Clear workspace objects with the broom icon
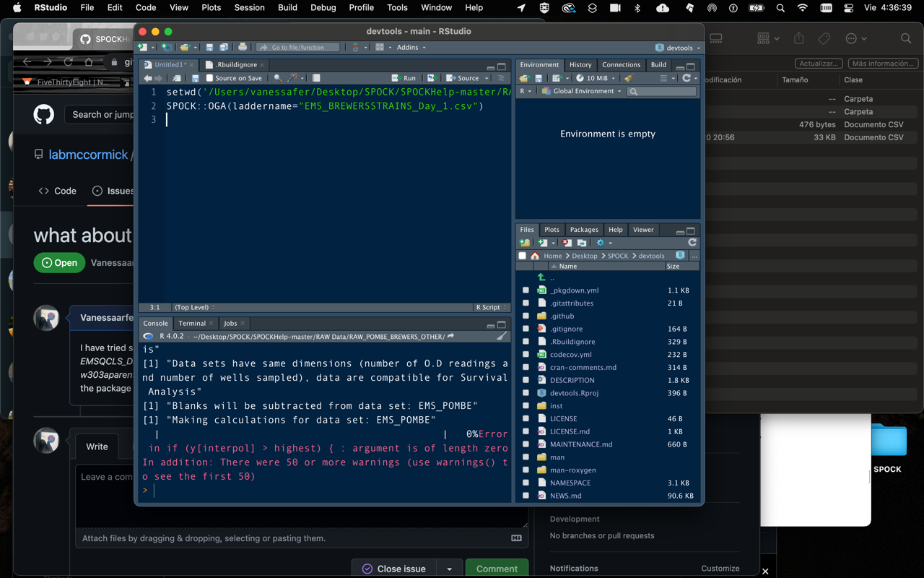 (x=627, y=78)
